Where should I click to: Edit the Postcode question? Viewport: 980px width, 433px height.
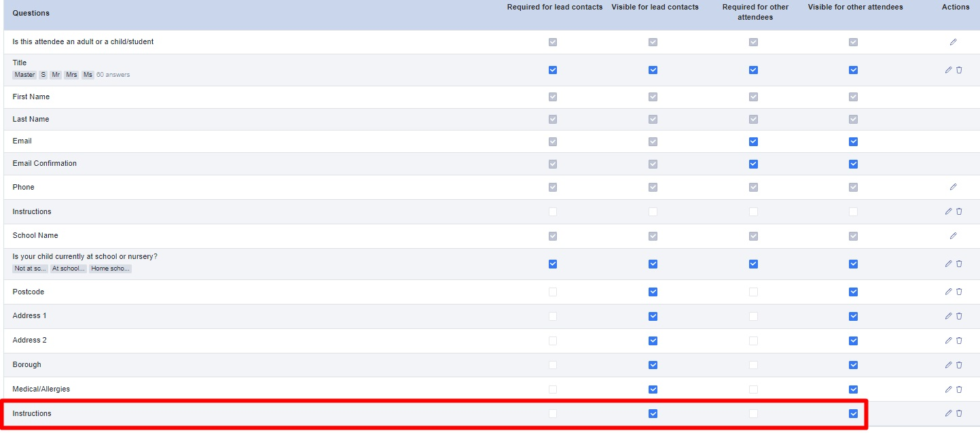tap(948, 292)
